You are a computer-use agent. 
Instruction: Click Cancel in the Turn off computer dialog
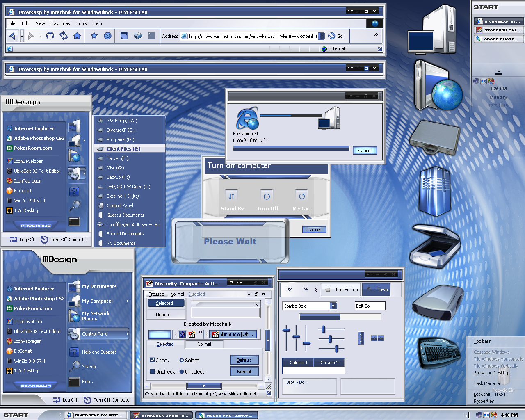[314, 230]
